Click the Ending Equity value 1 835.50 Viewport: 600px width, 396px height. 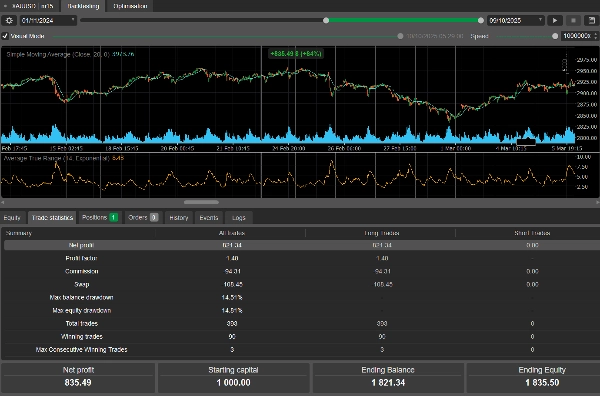point(542,383)
